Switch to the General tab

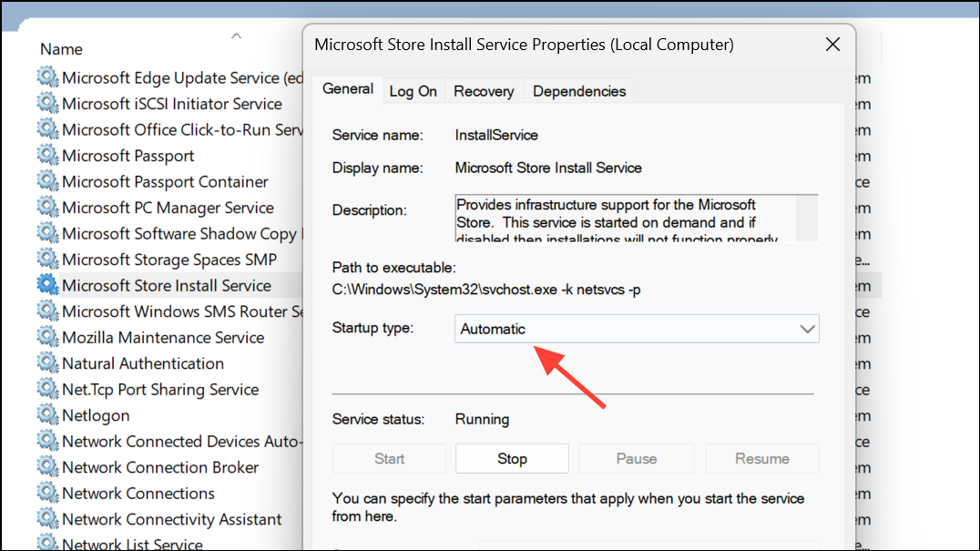point(348,88)
